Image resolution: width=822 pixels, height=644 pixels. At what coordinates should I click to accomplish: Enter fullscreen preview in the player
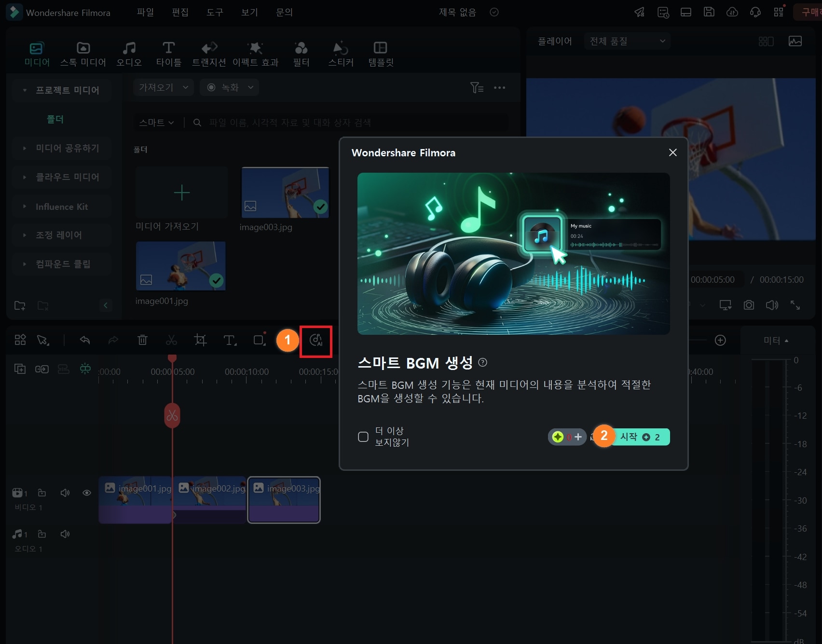coord(795,305)
